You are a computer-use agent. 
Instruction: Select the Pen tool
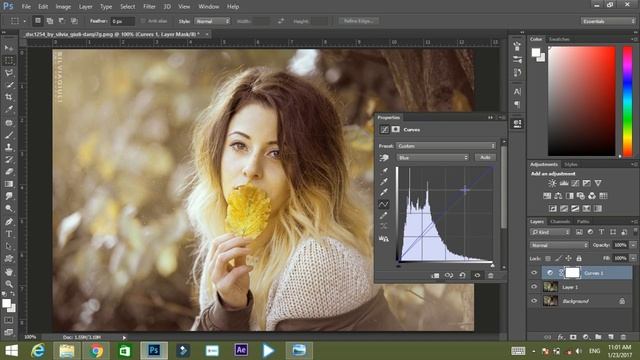(9, 222)
